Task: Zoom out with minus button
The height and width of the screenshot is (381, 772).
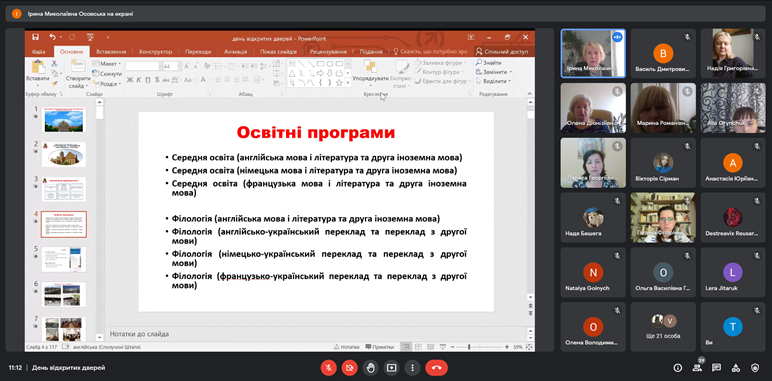Action: pos(452,347)
